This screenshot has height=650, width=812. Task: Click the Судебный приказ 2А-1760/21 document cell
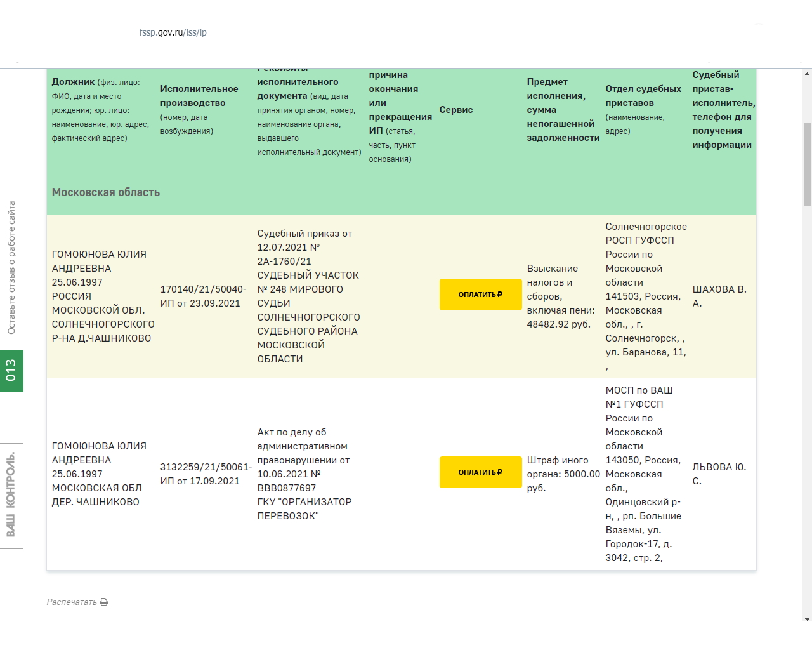point(308,296)
